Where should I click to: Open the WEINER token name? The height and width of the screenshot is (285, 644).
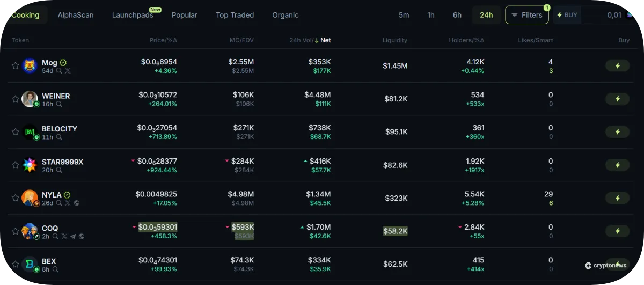point(56,96)
